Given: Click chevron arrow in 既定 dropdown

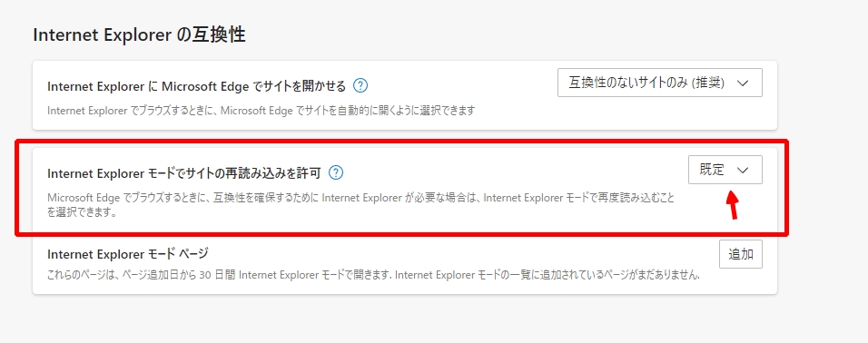Looking at the screenshot, I should [x=743, y=171].
